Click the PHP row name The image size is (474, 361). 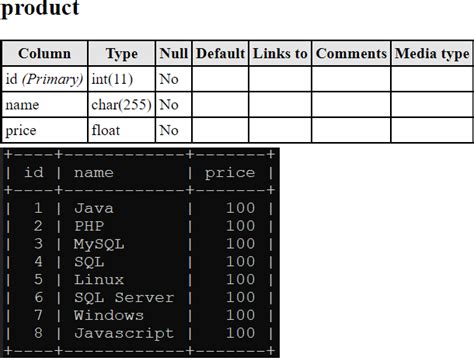coord(89,226)
